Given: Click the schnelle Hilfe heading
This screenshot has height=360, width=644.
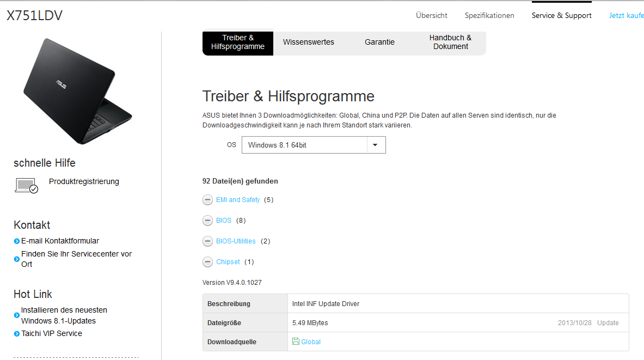Looking at the screenshot, I should click(44, 163).
